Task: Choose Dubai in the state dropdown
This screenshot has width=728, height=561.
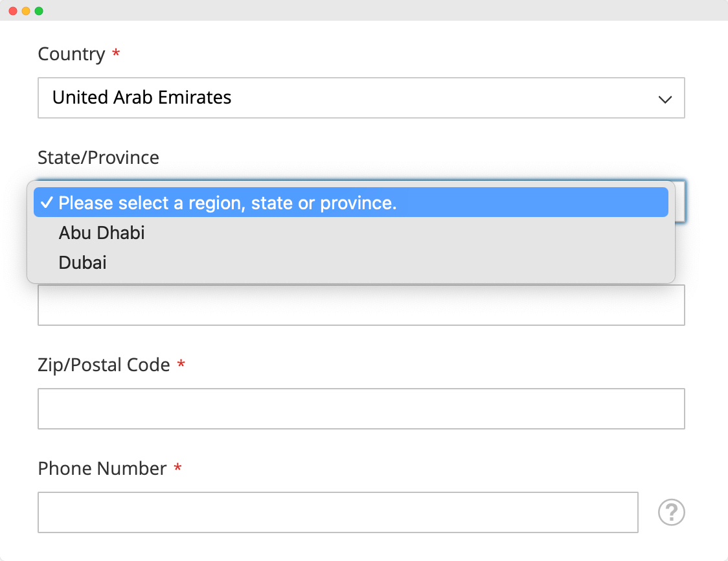Action: tap(83, 262)
